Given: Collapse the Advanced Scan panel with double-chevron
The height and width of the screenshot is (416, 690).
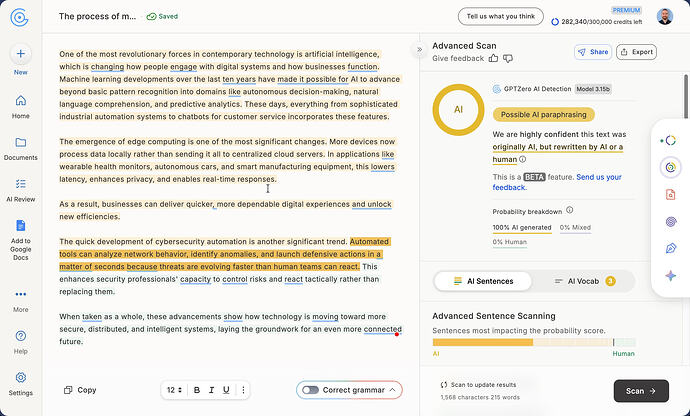Looking at the screenshot, I should click(x=419, y=49).
